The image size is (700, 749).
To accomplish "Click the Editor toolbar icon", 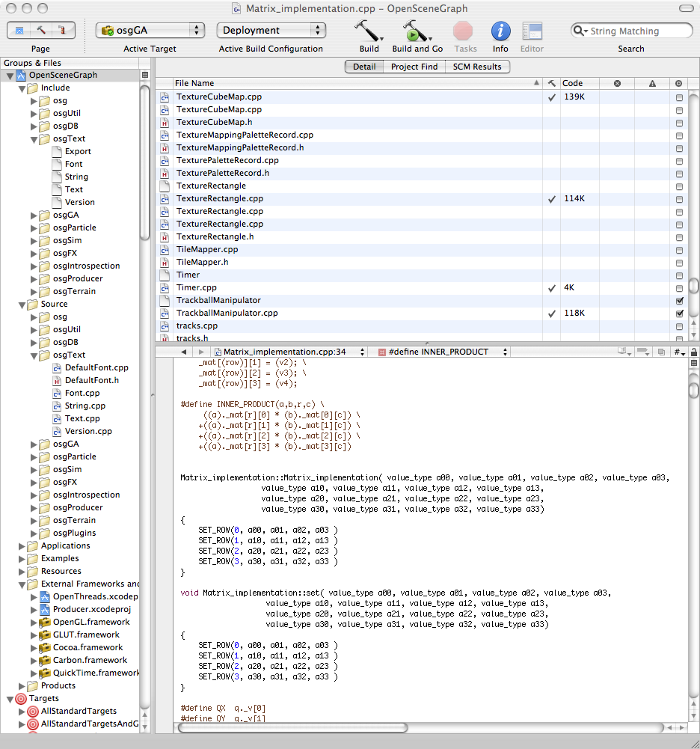I will (x=532, y=31).
